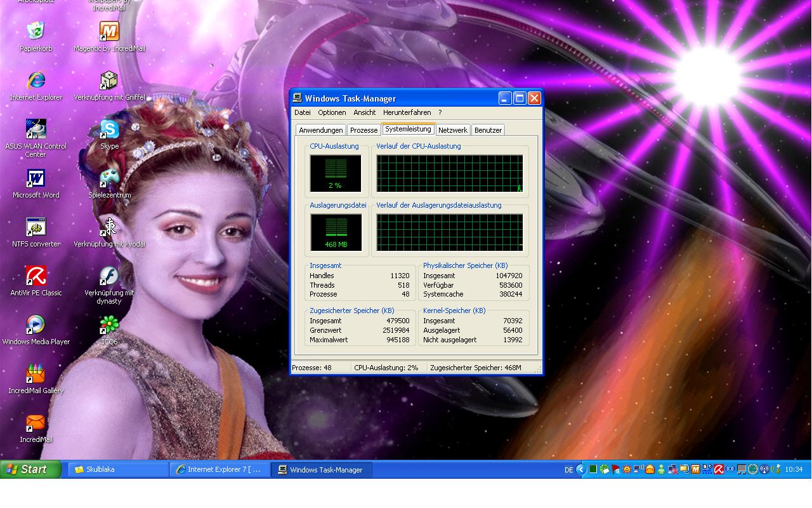Open the Skype desktop icon
Image resolution: width=812 pixels, height=508 pixels.
(x=109, y=130)
